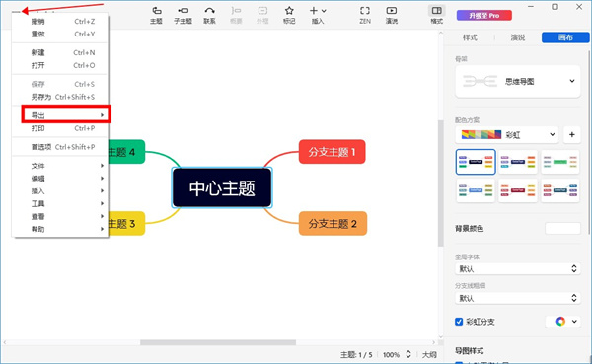This screenshot has height=364, width=592.
Task: Select 撤销 undo in the menu
Action: coord(60,22)
